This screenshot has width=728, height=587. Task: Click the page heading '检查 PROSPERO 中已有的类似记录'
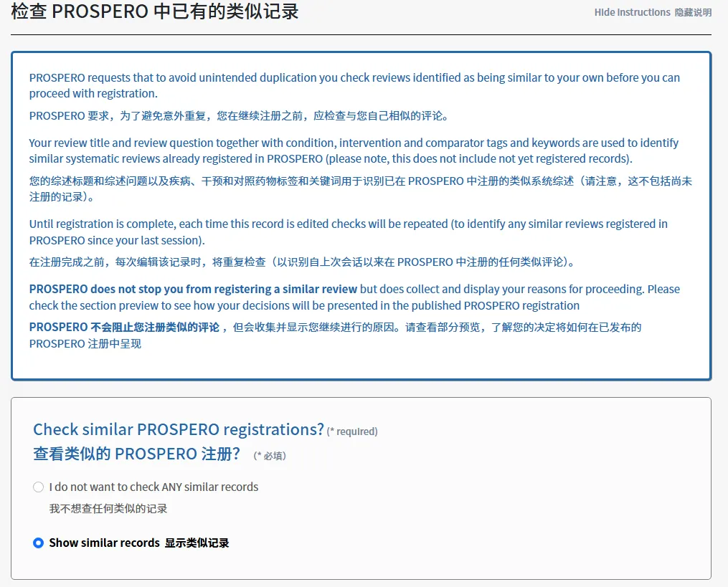[x=155, y=11]
